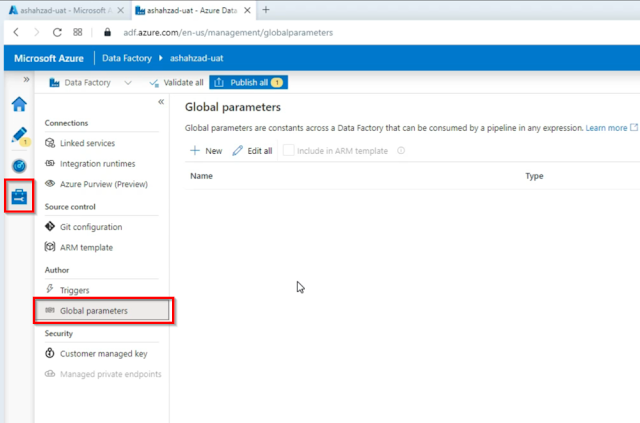Click the address bar lock icon
The width and height of the screenshot is (640, 423).
point(107,32)
